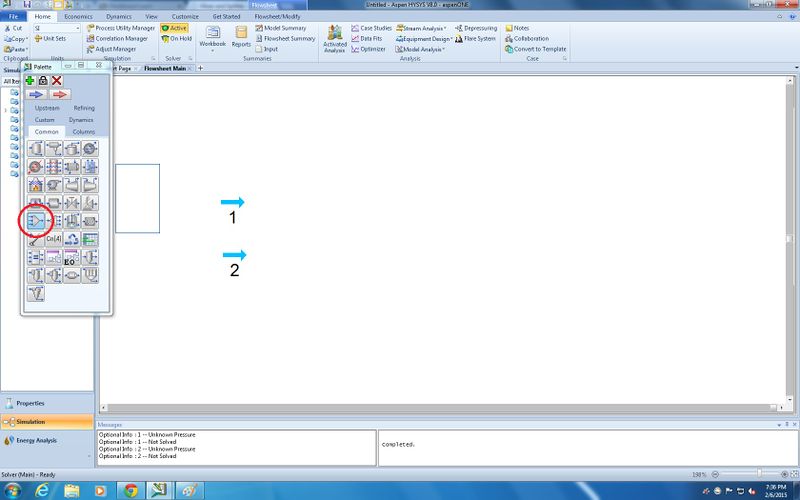800x500 pixels.
Task: Put the solver On Hold
Action: click(176, 38)
